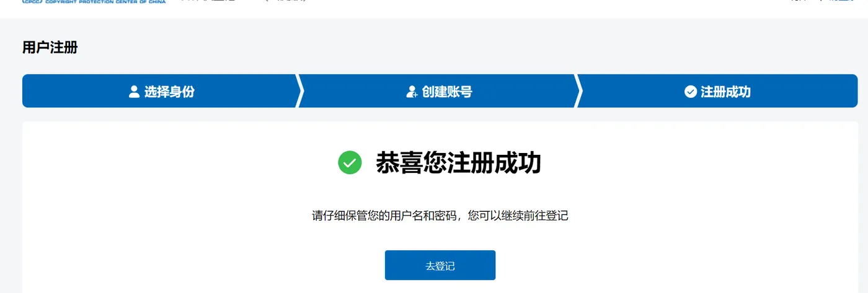The image size is (868, 293).
Task: Click the large green success checkmark icon
Action: click(350, 162)
